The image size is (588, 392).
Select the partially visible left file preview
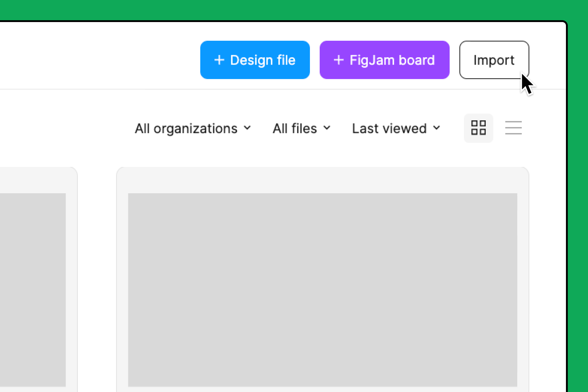[x=32, y=289]
